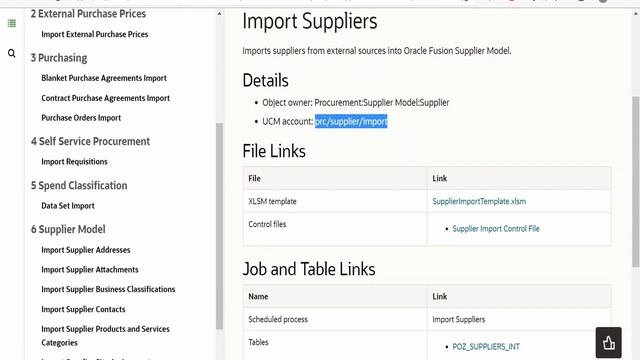Click the thumbs-up feedback button

tap(608, 342)
